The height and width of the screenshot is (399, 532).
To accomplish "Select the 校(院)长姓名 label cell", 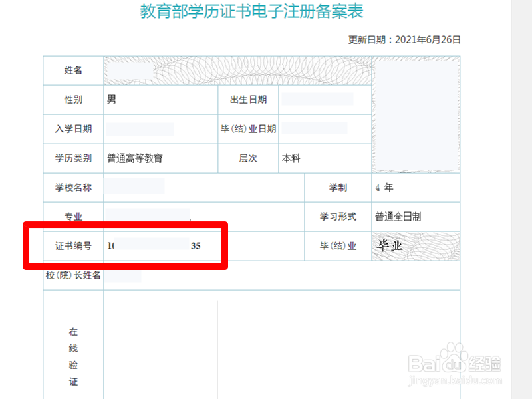I will click(72, 276).
